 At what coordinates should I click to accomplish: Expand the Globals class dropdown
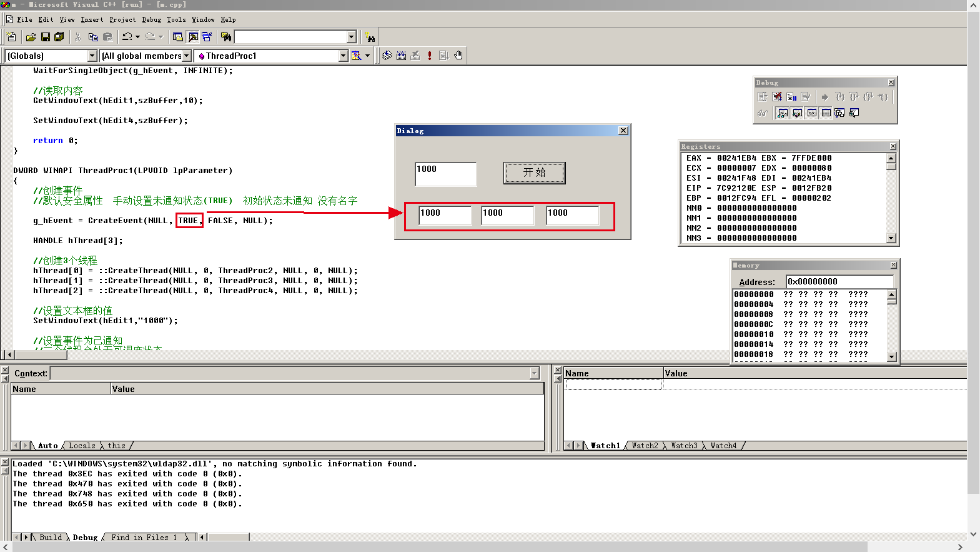coord(92,56)
